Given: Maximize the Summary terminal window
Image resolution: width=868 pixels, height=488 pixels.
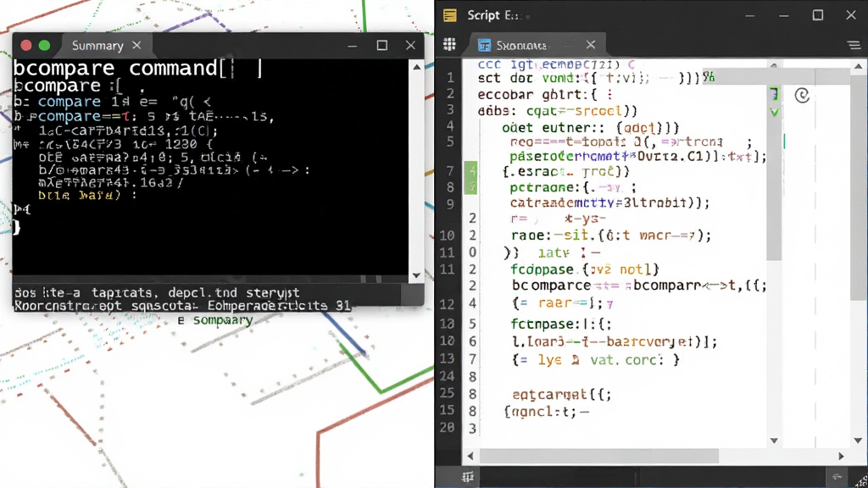Looking at the screenshot, I should pyautogui.click(x=382, y=46).
